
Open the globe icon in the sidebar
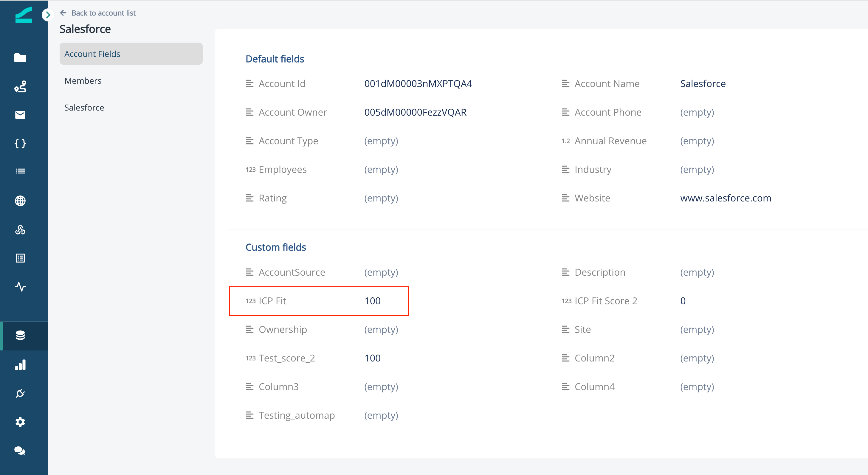point(20,201)
